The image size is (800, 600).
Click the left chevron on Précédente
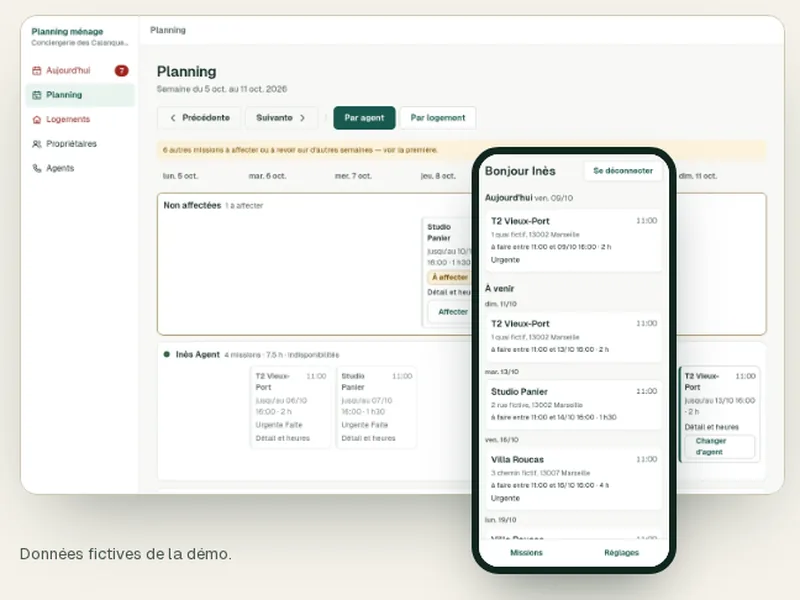(173, 118)
